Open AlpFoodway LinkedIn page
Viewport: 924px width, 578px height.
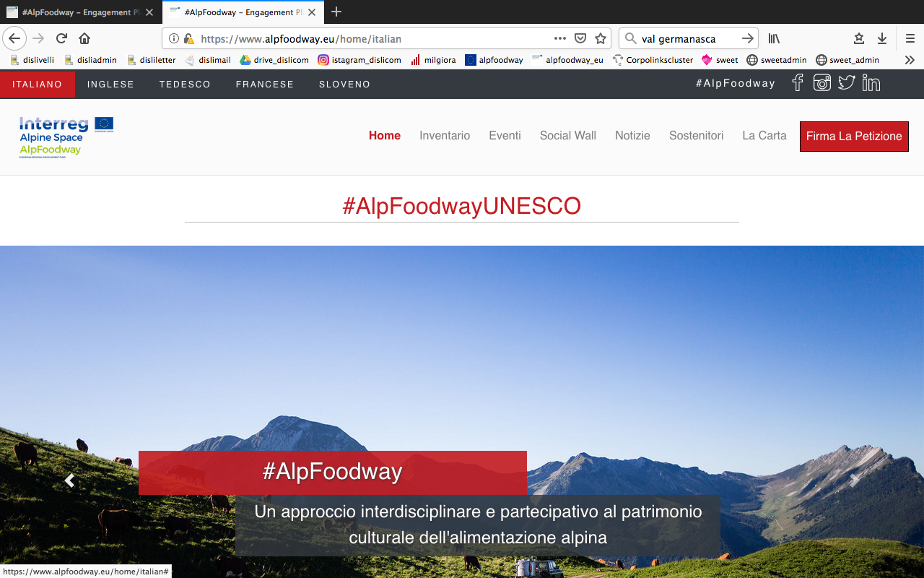871,82
